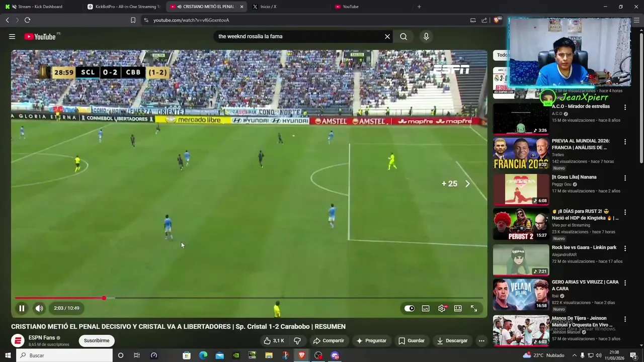Open options for Previa al Mundial 2026

coord(625,142)
